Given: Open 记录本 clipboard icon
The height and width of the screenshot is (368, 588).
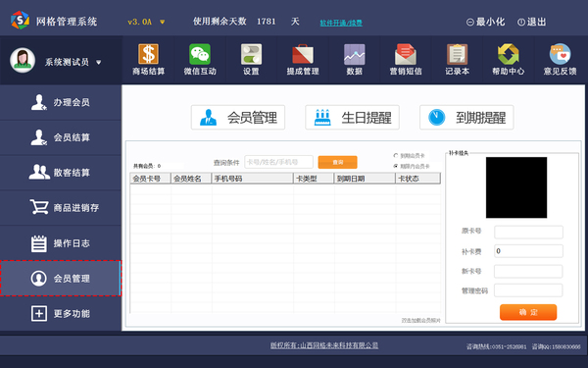Looking at the screenshot, I should [457, 54].
